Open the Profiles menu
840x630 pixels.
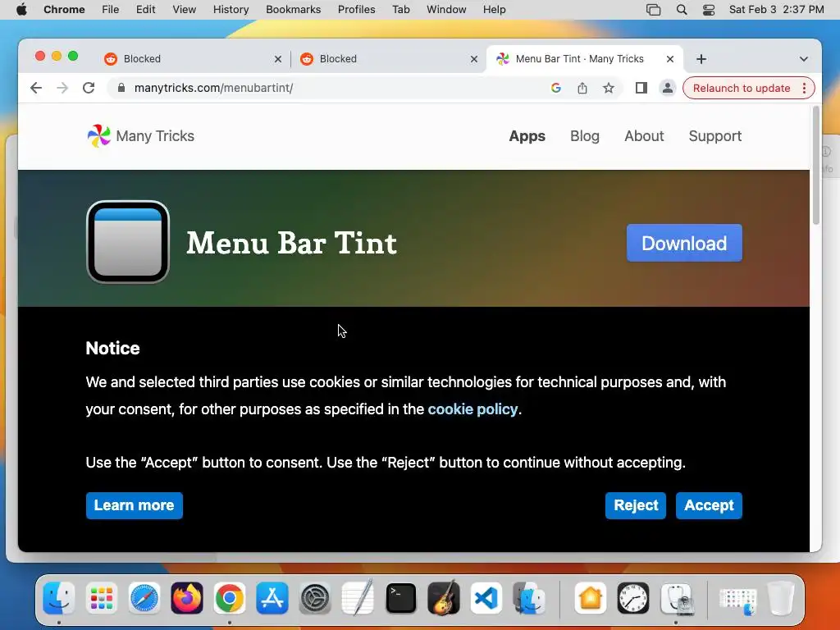pyautogui.click(x=356, y=10)
